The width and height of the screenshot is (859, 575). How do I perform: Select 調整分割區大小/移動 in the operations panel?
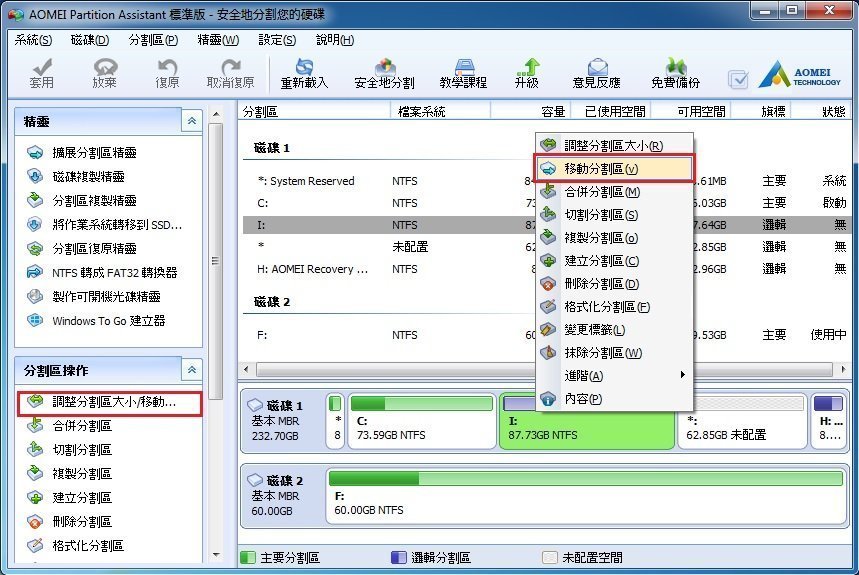(x=110, y=402)
